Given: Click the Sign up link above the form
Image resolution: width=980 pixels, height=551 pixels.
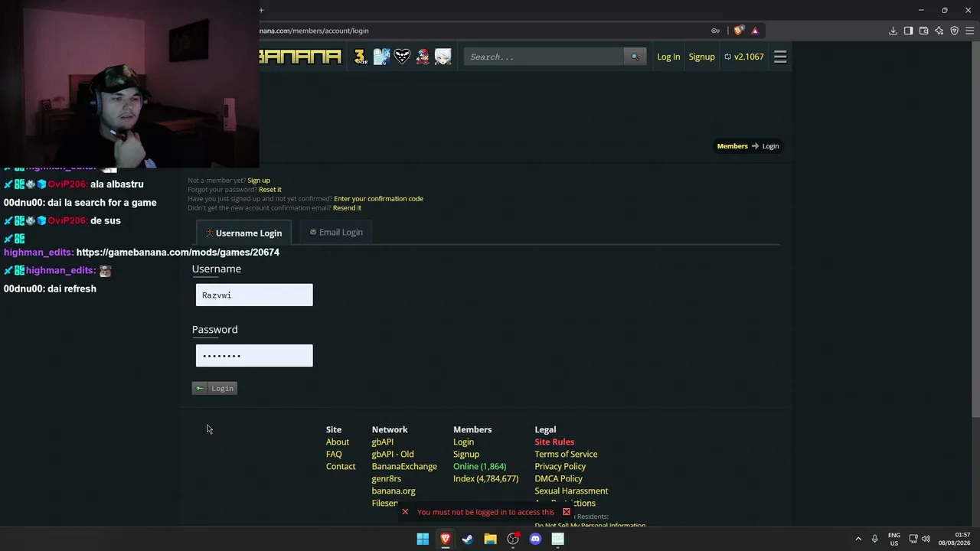Looking at the screenshot, I should (x=259, y=181).
